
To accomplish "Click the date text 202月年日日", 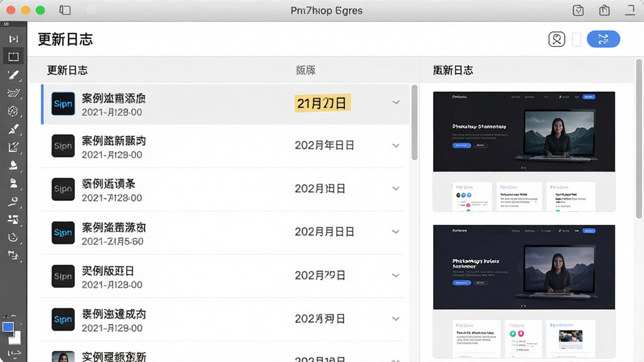I will pos(325,145).
